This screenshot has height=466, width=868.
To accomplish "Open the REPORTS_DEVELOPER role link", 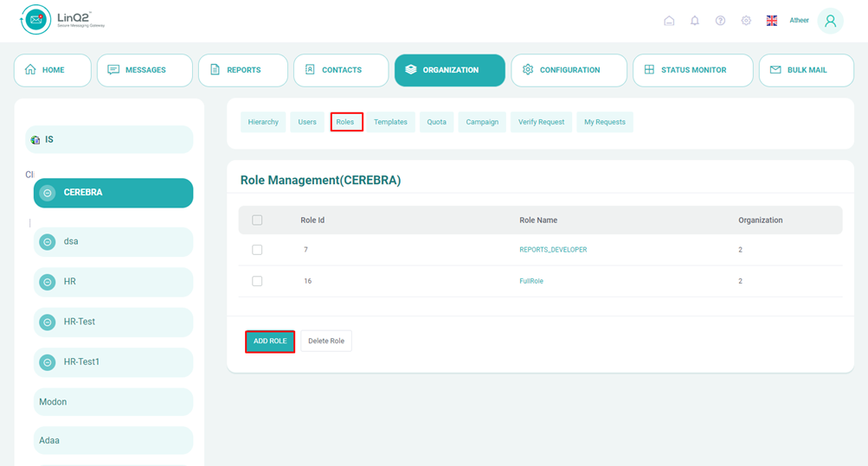I will [x=553, y=250].
